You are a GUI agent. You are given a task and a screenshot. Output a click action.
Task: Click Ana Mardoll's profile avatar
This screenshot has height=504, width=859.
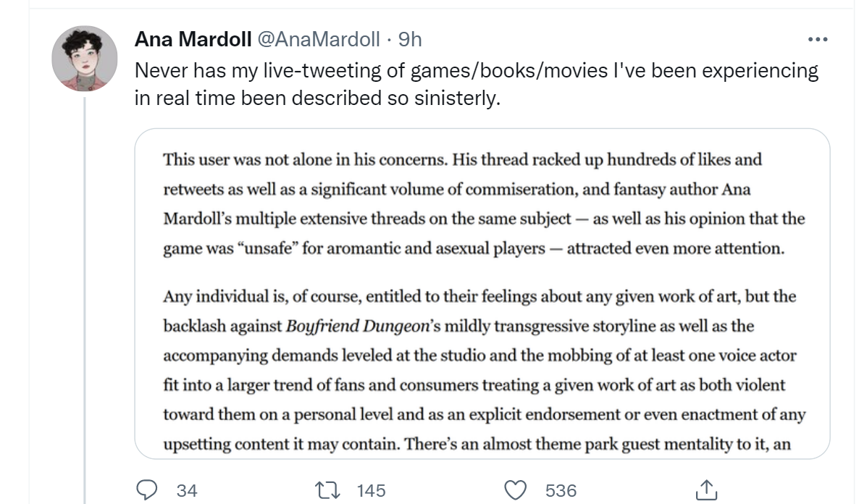pos(85,59)
